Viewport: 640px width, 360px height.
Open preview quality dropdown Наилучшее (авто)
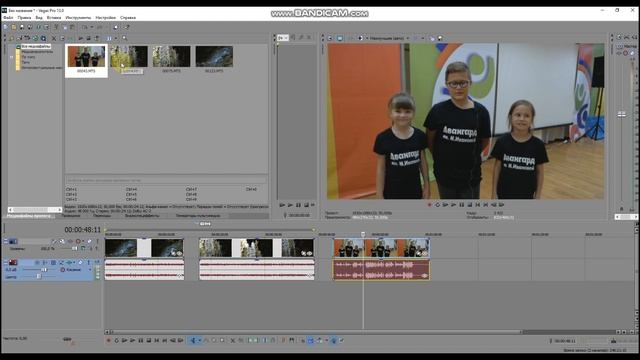coord(389,38)
